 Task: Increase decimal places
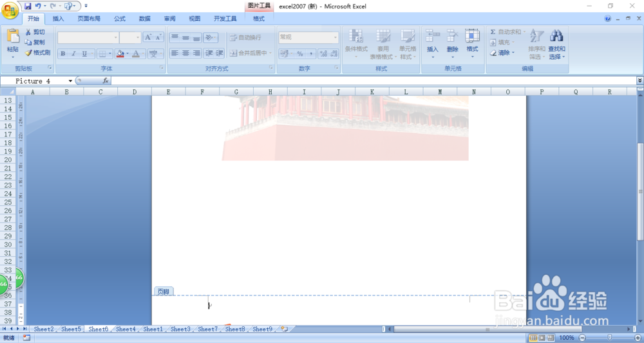[x=323, y=54]
